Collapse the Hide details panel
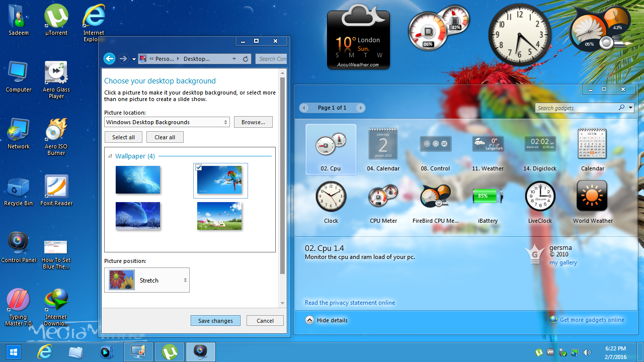The image size is (644, 362). pyautogui.click(x=326, y=320)
